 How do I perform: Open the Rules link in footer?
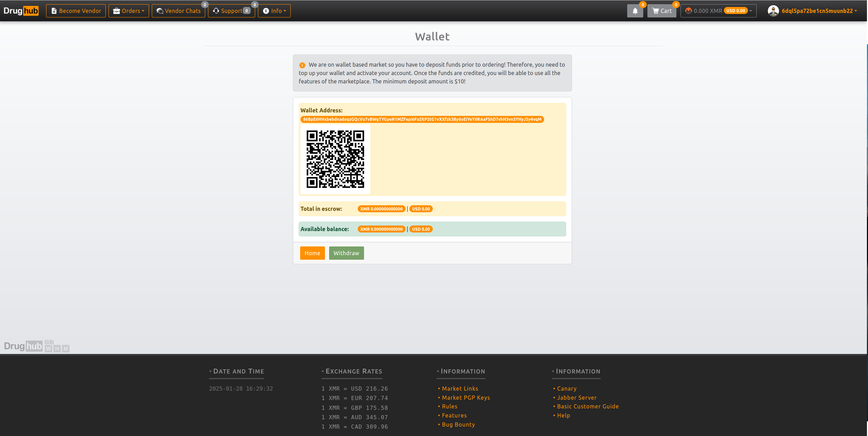[x=450, y=406]
